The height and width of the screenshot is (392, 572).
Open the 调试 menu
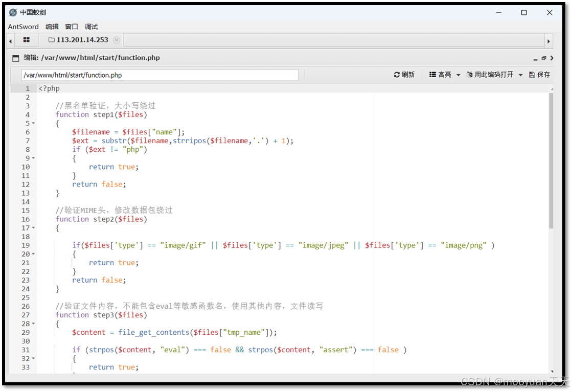tap(91, 27)
